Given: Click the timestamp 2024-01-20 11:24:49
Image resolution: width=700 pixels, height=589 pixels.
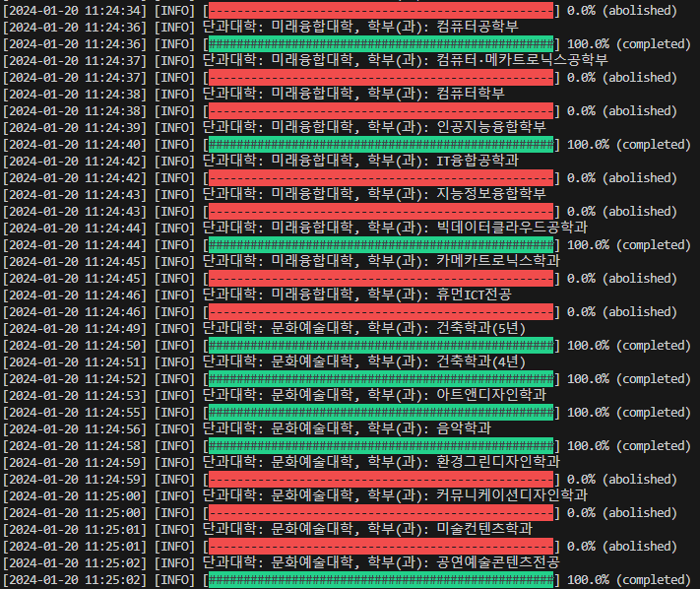Looking at the screenshot, I should tap(74, 329).
